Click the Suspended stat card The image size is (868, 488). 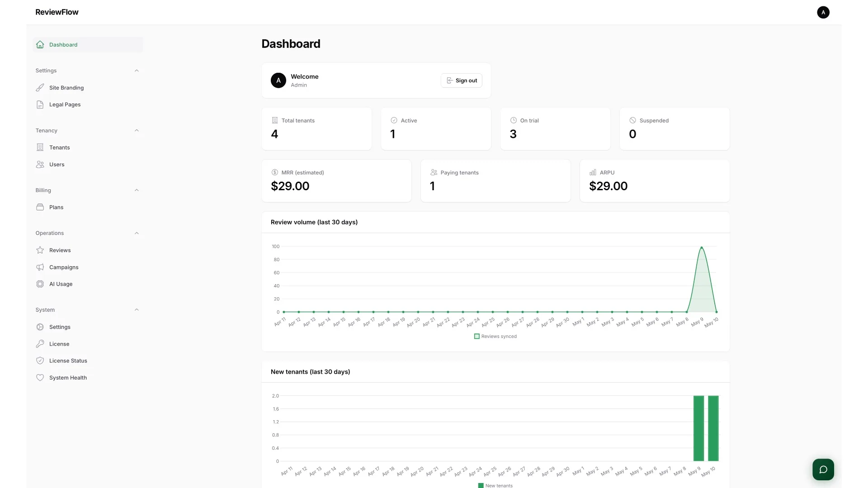click(675, 129)
